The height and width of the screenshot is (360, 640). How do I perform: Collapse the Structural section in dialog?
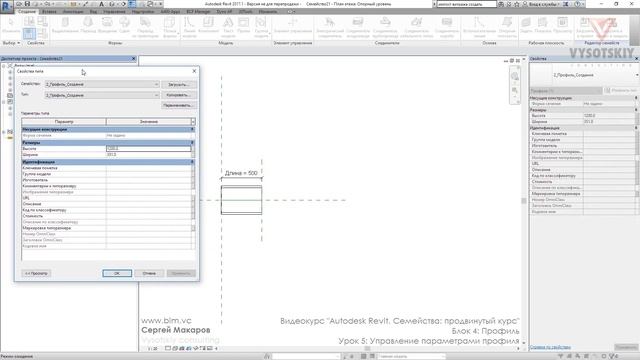[x=192, y=129]
